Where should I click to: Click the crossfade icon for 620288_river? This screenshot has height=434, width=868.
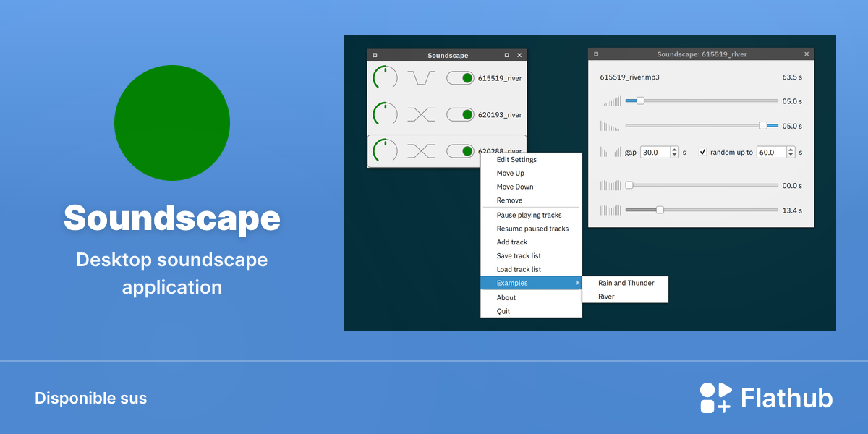click(x=421, y=150)
